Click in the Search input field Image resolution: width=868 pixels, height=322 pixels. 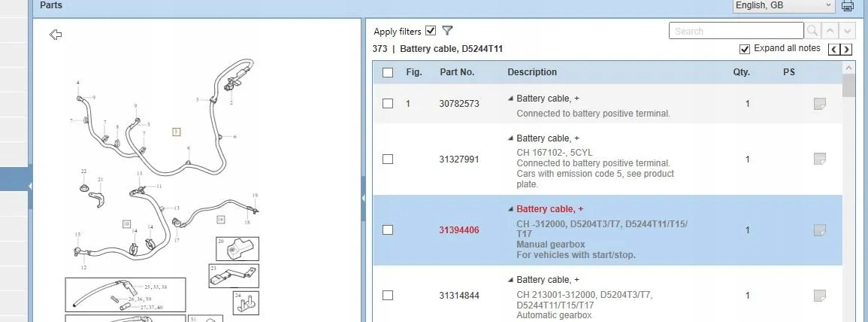(x=736, y=31)
